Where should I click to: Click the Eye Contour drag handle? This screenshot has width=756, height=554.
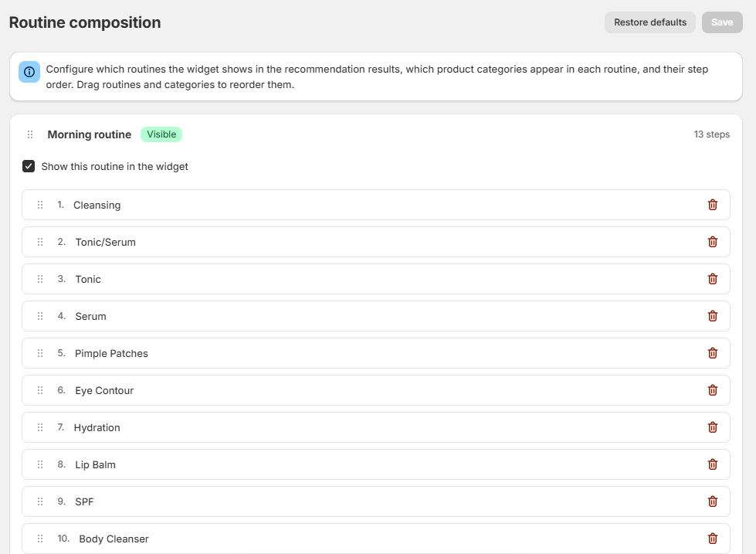pyautogui.click(x=40, y=390)
